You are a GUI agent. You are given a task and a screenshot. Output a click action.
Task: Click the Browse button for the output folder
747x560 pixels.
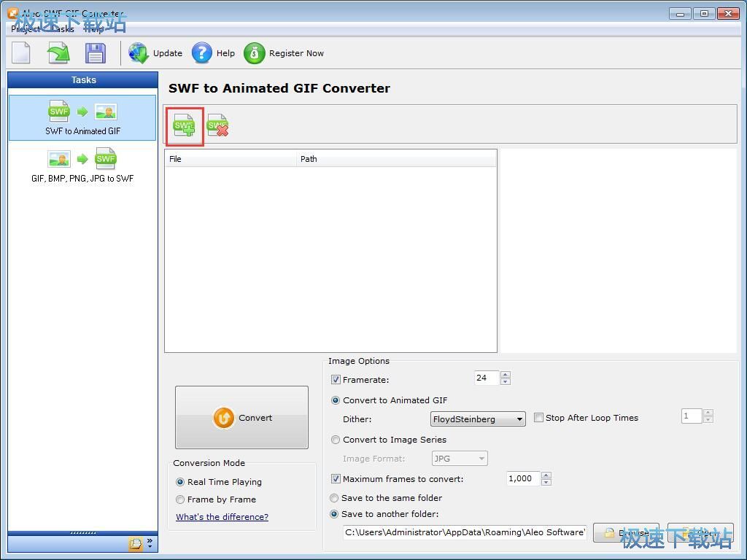[626, 532]
